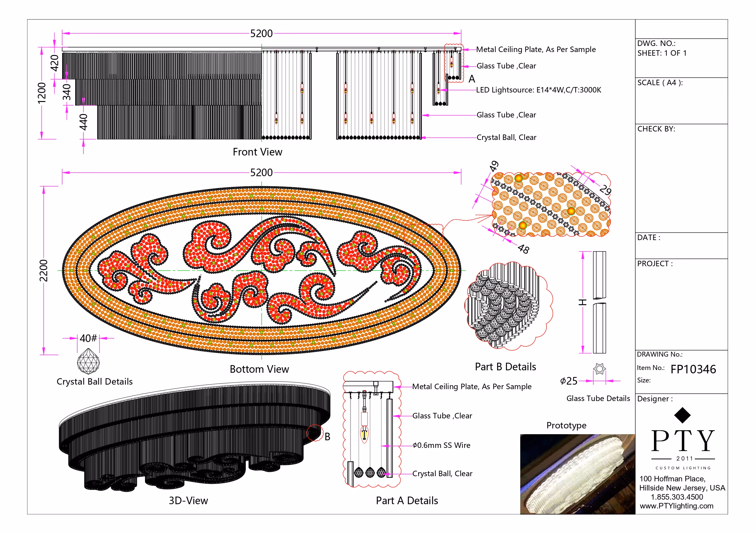
Task: Click the 5200 dimension above bottom view
Action: pos(261,173)
